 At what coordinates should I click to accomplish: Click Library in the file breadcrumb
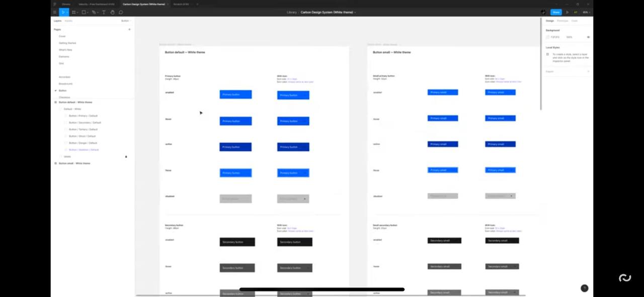point(292,12)
